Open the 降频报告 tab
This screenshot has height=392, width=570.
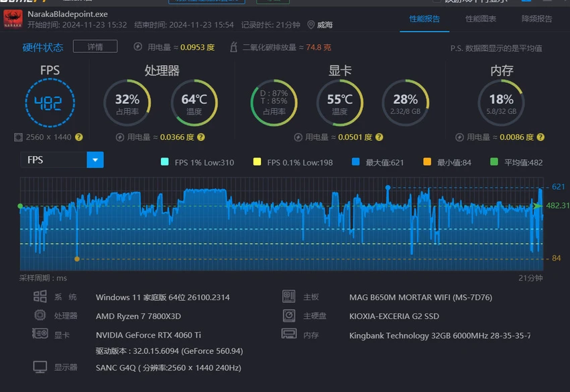tap(536, 19)
